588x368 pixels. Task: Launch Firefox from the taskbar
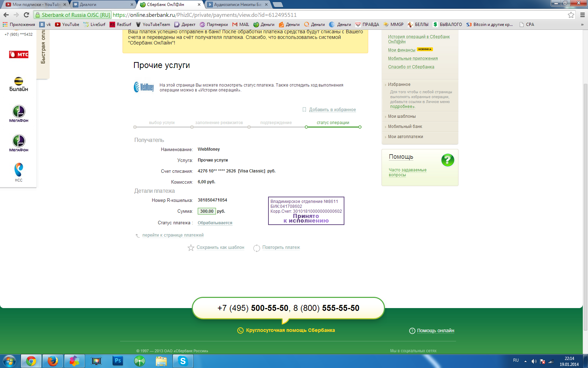click(53, 361)
